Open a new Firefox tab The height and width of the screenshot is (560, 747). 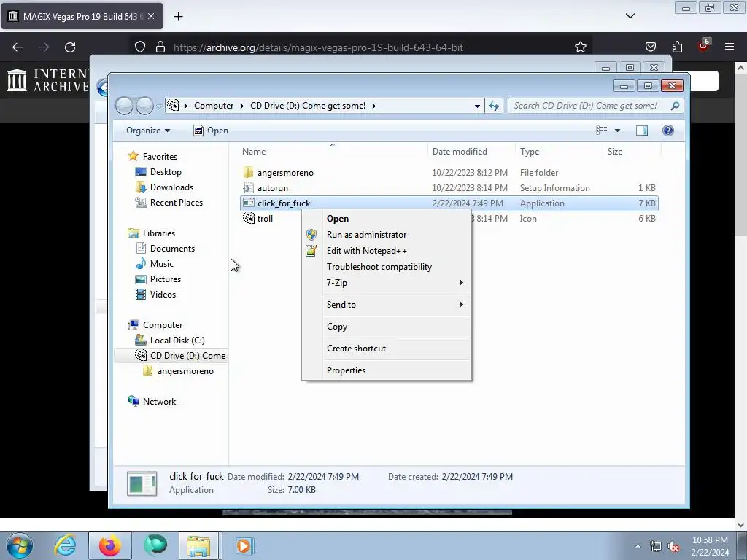178,17
